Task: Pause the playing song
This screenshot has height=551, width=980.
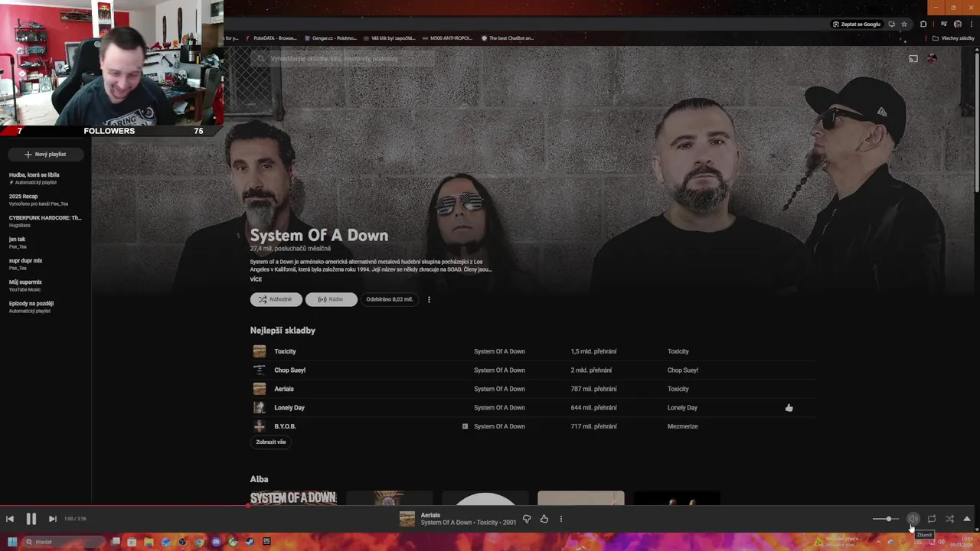Action: click(x=31, y=519)
